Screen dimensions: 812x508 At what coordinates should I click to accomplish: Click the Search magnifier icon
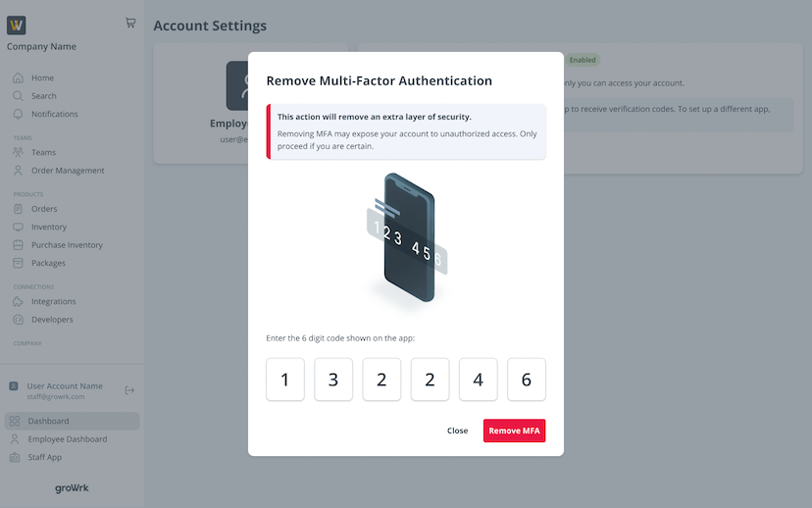(18, 96)
